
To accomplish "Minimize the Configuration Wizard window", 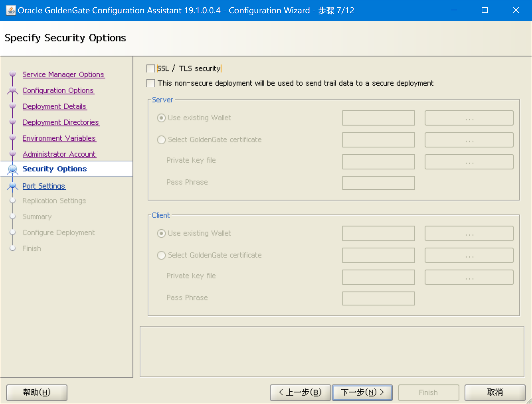I will coord(454,10).
